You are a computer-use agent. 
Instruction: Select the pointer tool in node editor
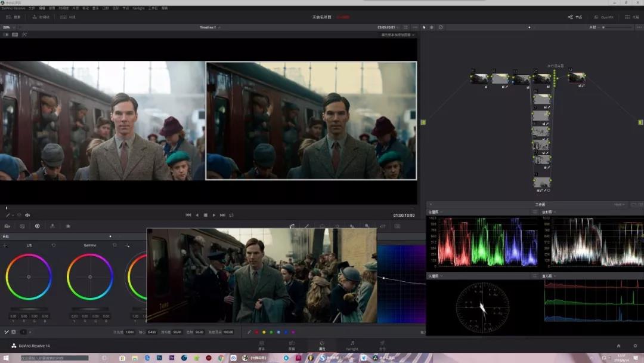(x=424, y=27)
